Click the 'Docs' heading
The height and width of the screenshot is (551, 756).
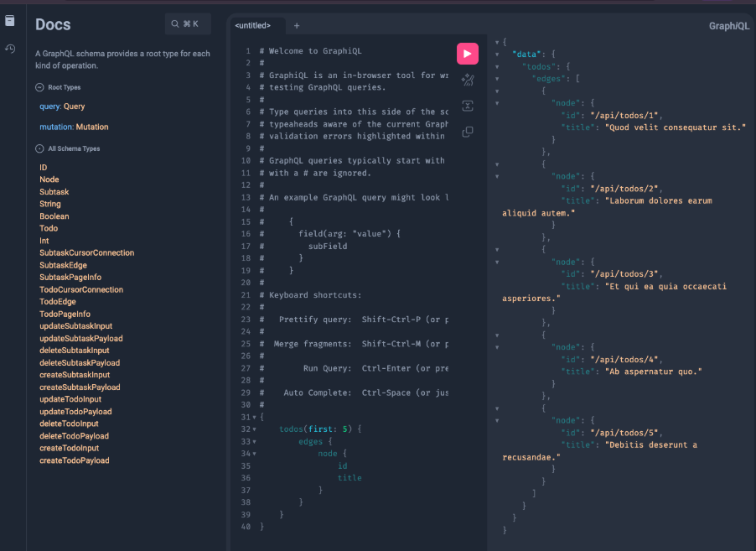[53, 24]
